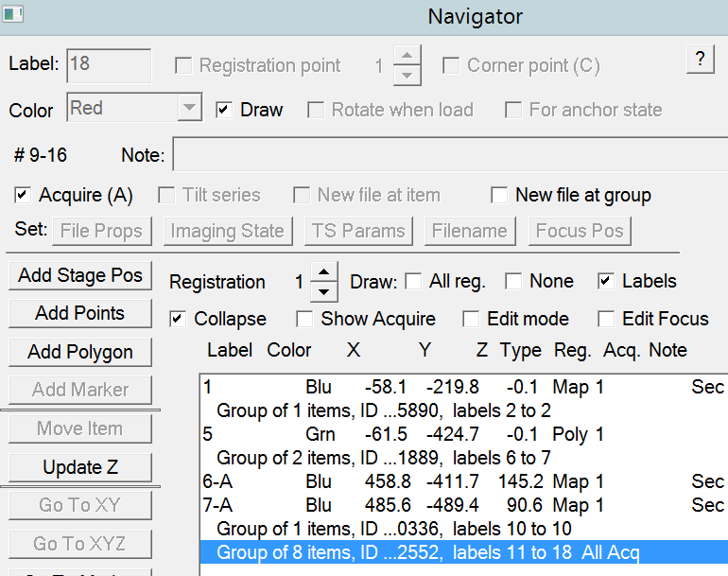The width and height of the screenshot is (728, 576).
Task: Open the Color dropdown showing Red
Action: coord(134,107)
